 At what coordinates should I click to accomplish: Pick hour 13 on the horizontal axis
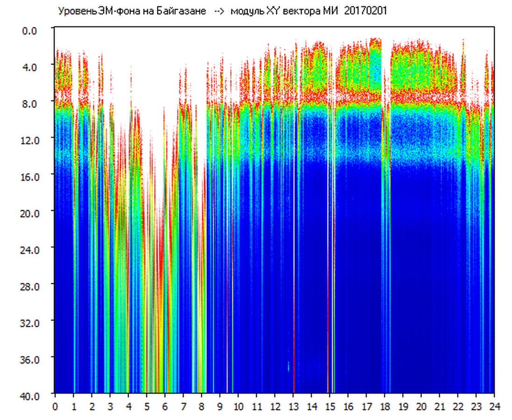click(x=293, y=406)
